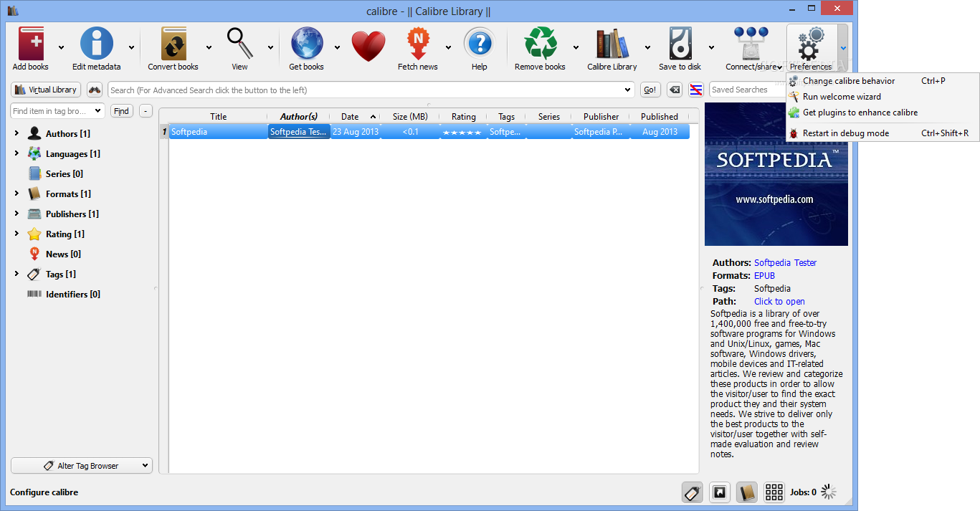Sort by the Publisher column header
The width and height of the screenshot is (980, 511).
(x=601, y=117)
